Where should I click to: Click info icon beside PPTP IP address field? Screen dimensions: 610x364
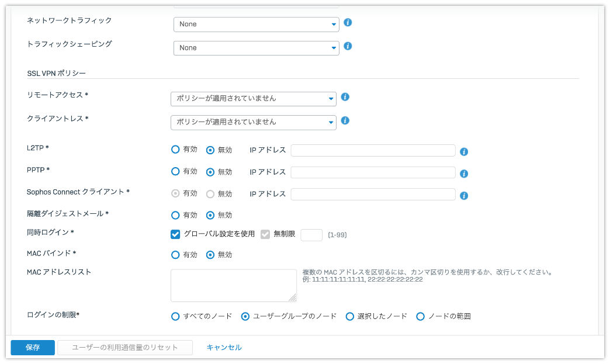click(x=464, y=174)
